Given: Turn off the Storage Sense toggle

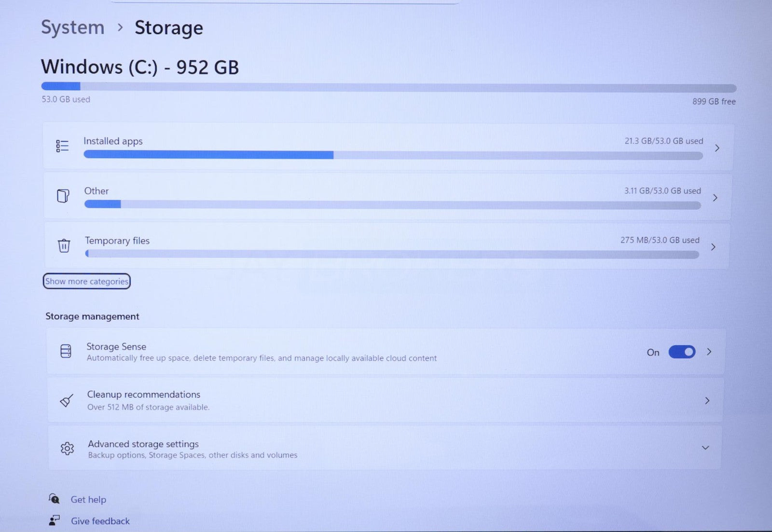Looking at the screenshot, I should [681, 352].
